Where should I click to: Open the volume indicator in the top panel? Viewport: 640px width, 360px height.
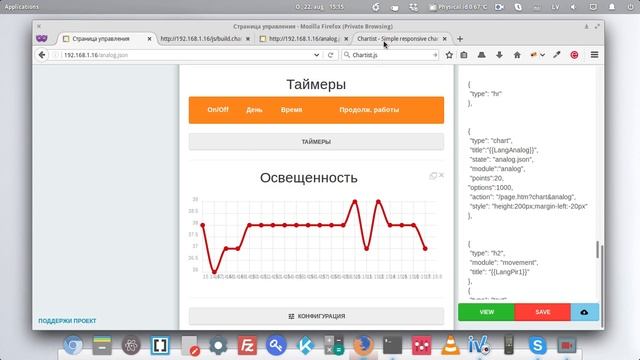pos(574,7)
